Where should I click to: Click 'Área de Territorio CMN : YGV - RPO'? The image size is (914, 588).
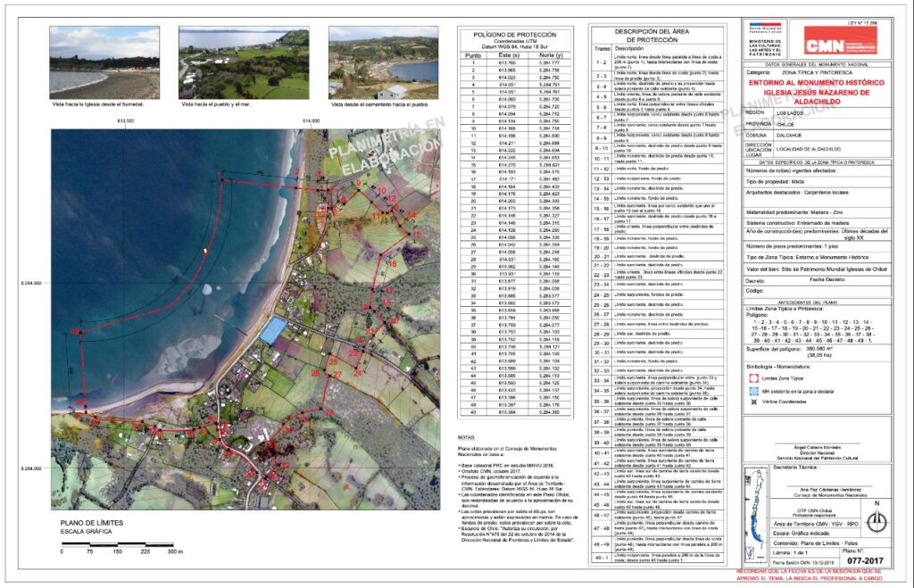(816, 525)
